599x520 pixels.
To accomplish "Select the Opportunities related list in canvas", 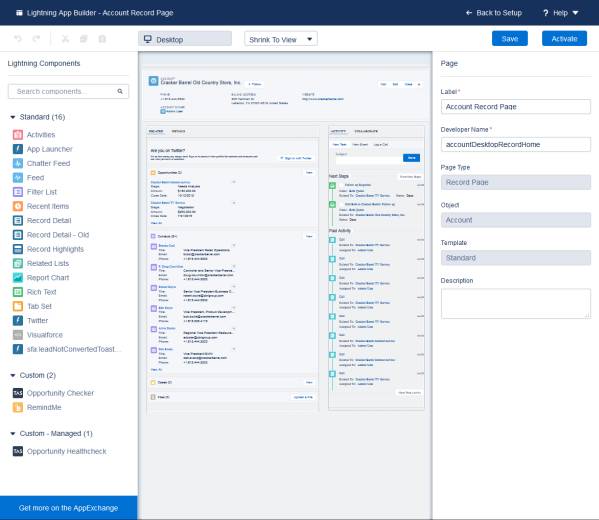I will coord(233,197).
